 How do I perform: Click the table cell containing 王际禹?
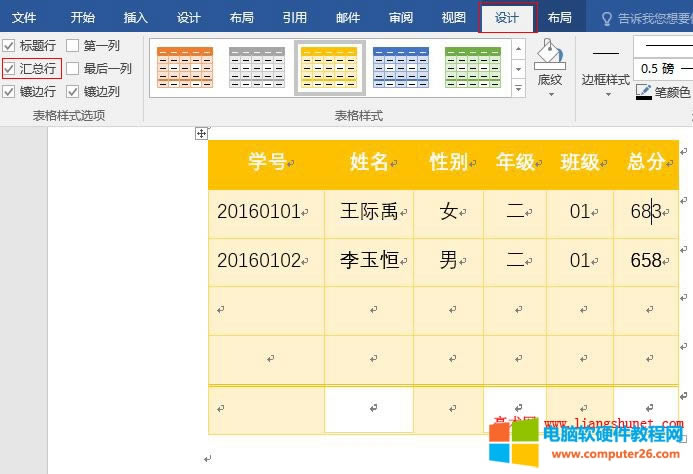pyautogui.click(x=369, y=212)
